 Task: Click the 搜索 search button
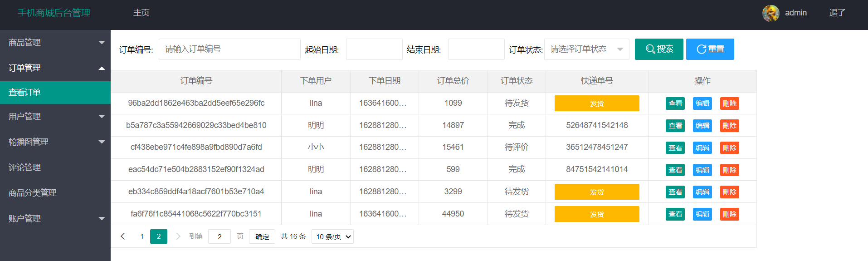pos(659,49)
